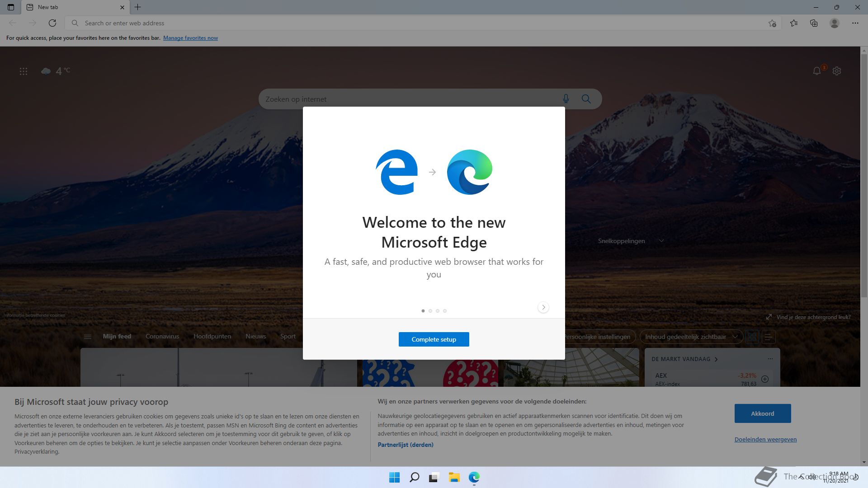This screenshot has width=868, height=488.
Task: Select the Mijn feed tab
Action: 117,336
